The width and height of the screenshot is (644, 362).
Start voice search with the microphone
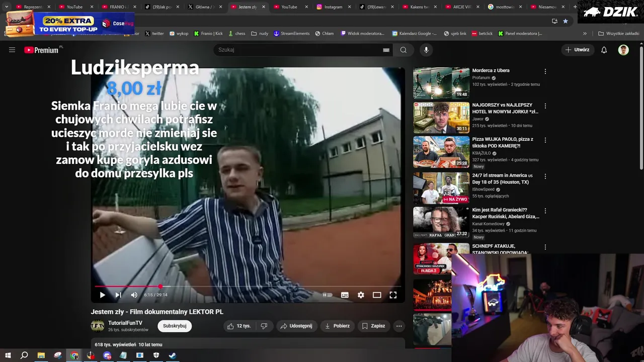[x=426, y=50]
